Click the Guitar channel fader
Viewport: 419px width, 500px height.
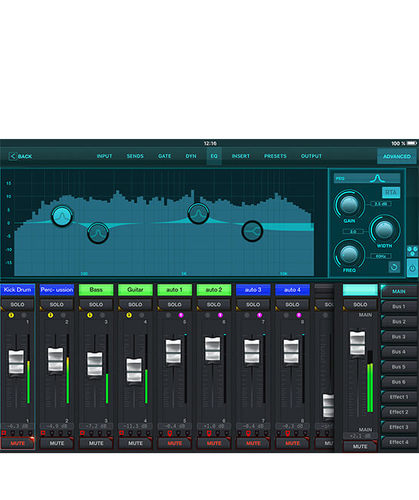[134, 370]
